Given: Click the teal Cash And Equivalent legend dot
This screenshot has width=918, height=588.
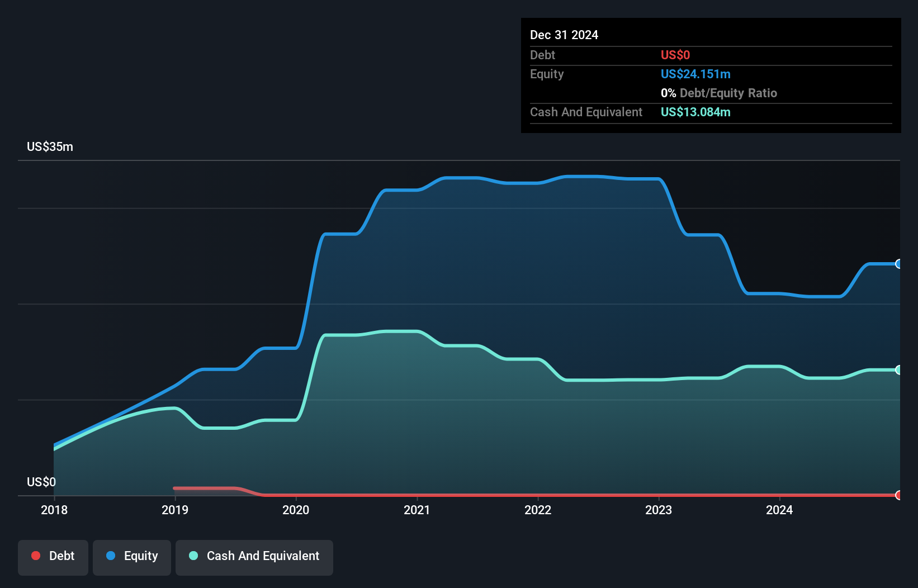Looking at the screenshot, I should tap(193, 556).
